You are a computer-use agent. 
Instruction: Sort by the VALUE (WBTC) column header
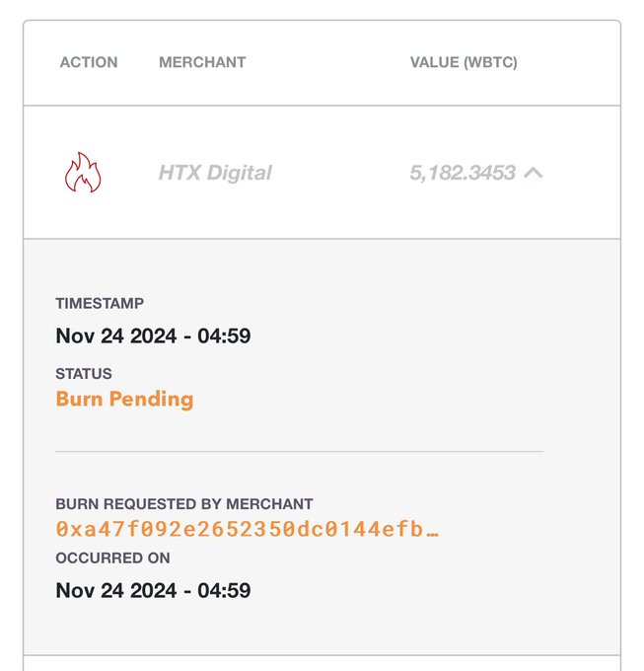coord(464,62)
